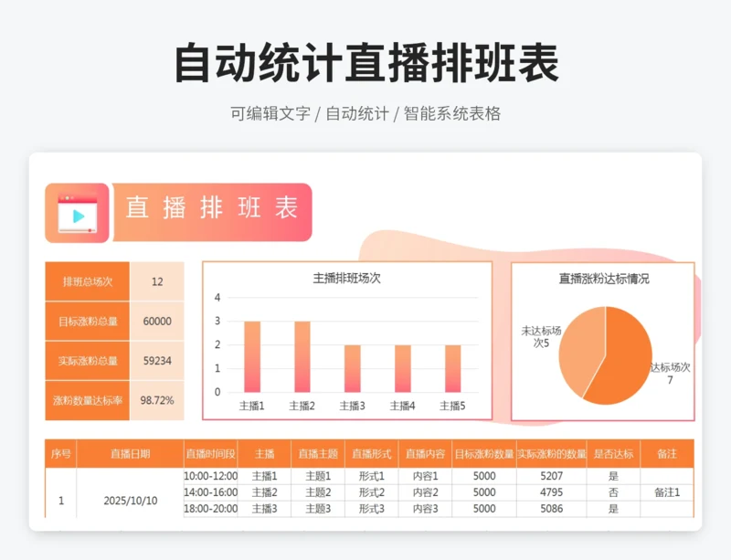Select the 直播时间段 column header
Viewport: 731px width, 560px height.
(x=211, y=454)
